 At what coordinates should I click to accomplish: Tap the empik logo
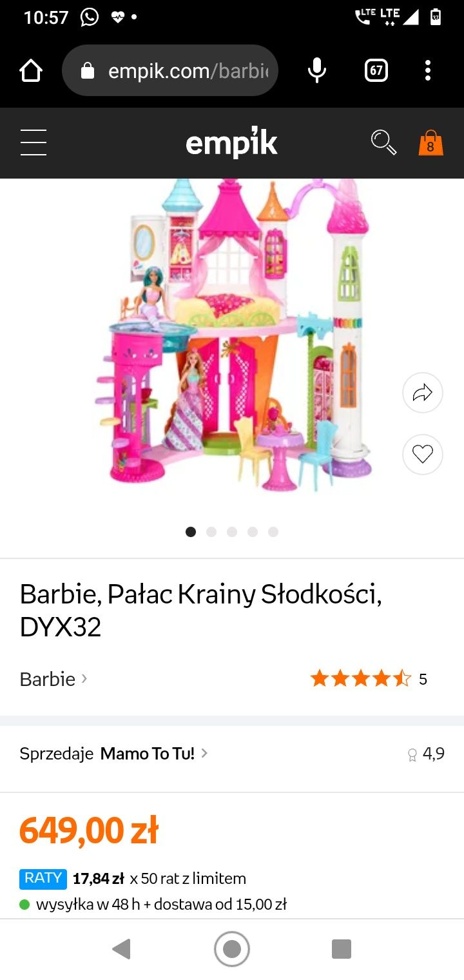point(231,142)
